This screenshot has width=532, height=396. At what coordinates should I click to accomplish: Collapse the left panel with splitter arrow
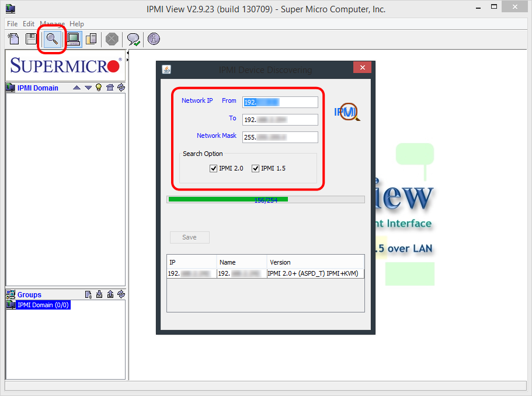127,53
